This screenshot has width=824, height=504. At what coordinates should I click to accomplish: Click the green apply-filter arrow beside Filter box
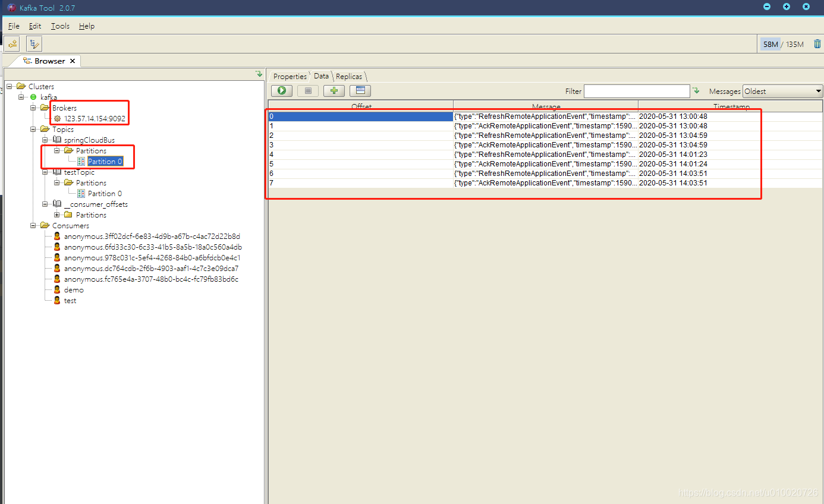(x=696, y=91)
